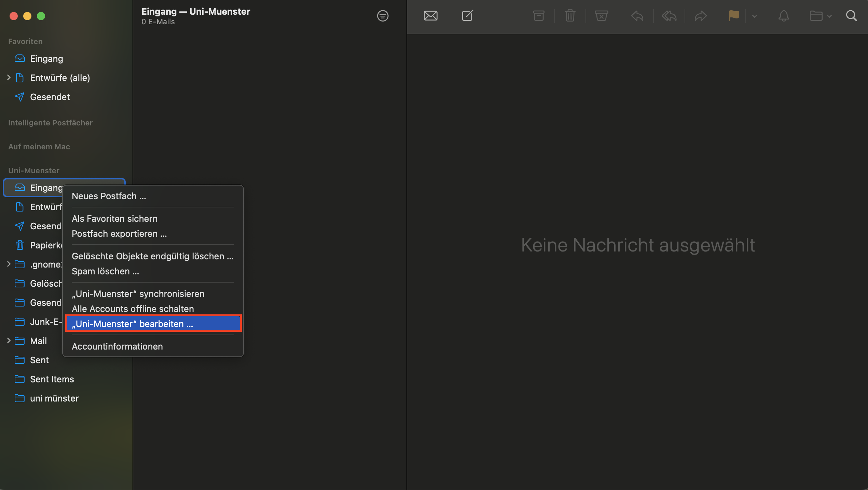Click the Reply All double-arrow icon
Image resolution: width=868 pixels, height=490 pixels.
pos(669,16)
